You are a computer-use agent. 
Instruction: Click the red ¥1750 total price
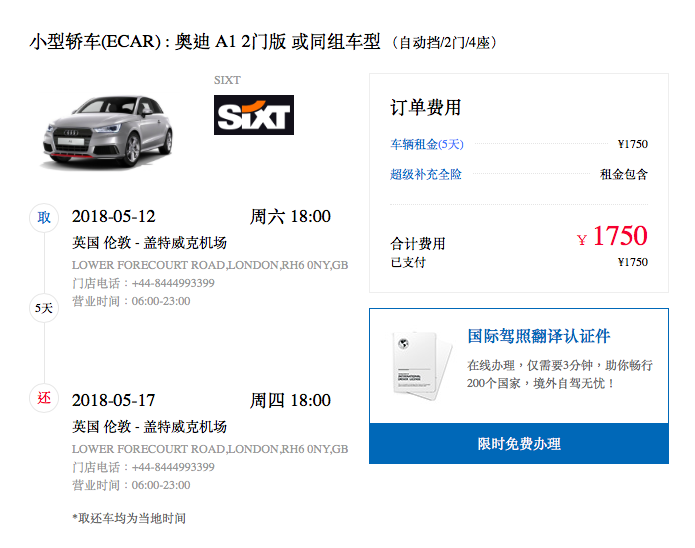pos(612,236)
